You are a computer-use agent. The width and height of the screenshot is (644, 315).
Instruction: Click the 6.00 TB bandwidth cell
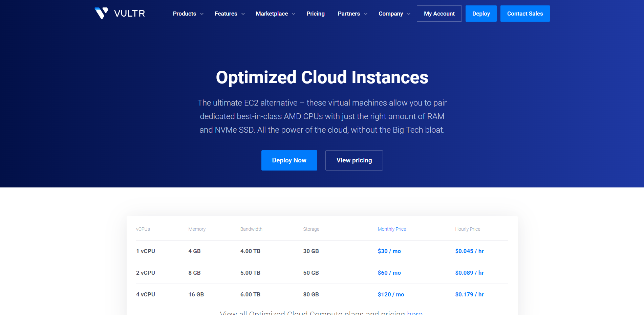pyautogui.click(x=250, y=294)
